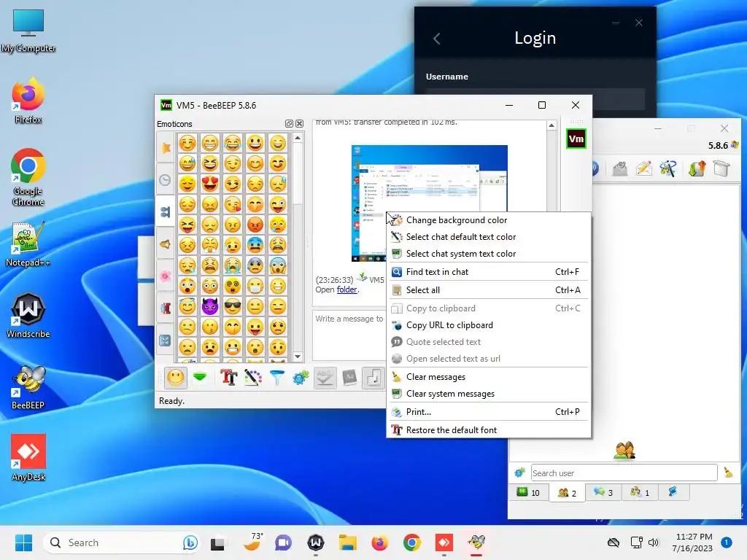Choose Clear messages in context menu
The height and width of the screenshot is (560, 747).
pos(489,377)
